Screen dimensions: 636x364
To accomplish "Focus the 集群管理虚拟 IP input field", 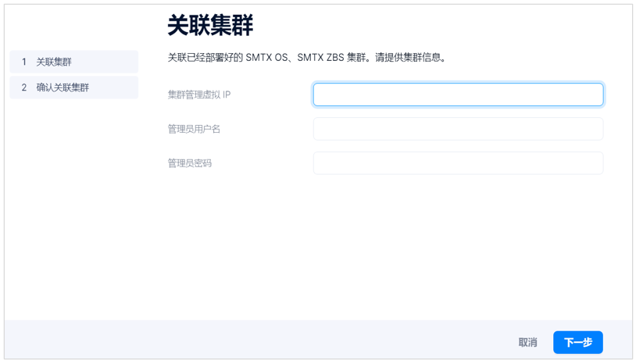I will (458, 95).
